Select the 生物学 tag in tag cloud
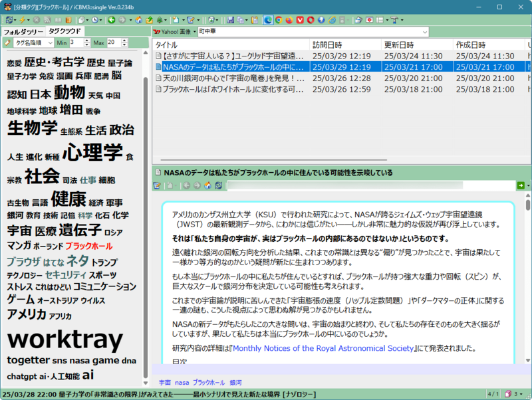 tap(32, 128)
